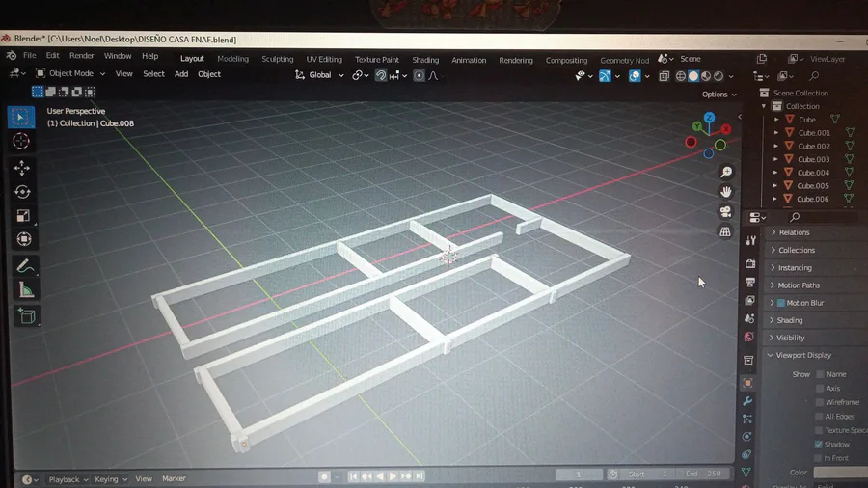This screenshot has height=488, width=868.
Task: Open the World properties tab
Action: [749, 337]
